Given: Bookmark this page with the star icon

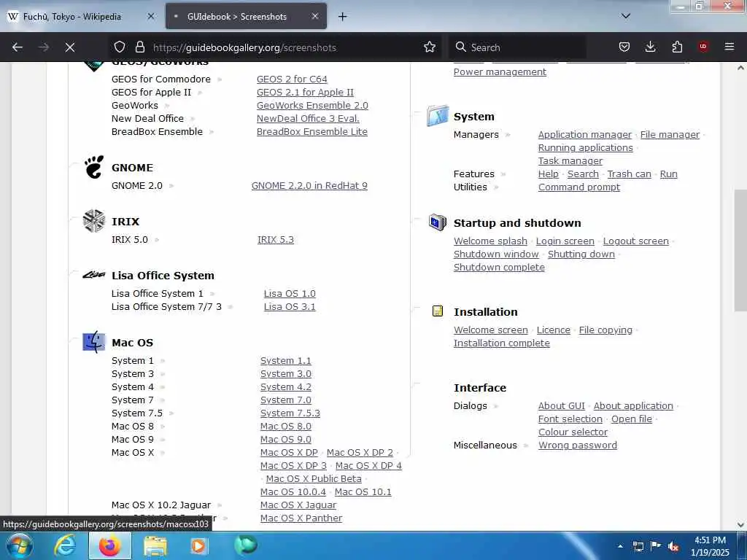Looking at the screenshot, I should coord(430,47).
